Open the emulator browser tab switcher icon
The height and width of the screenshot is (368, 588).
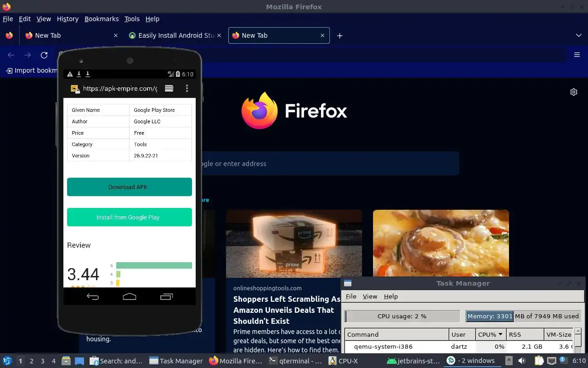[169, 88]
